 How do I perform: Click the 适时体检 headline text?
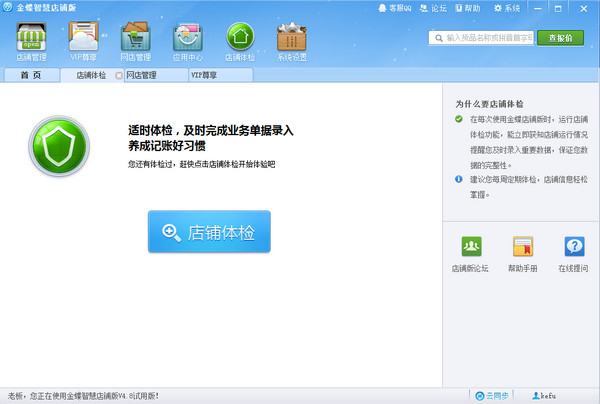211,138
